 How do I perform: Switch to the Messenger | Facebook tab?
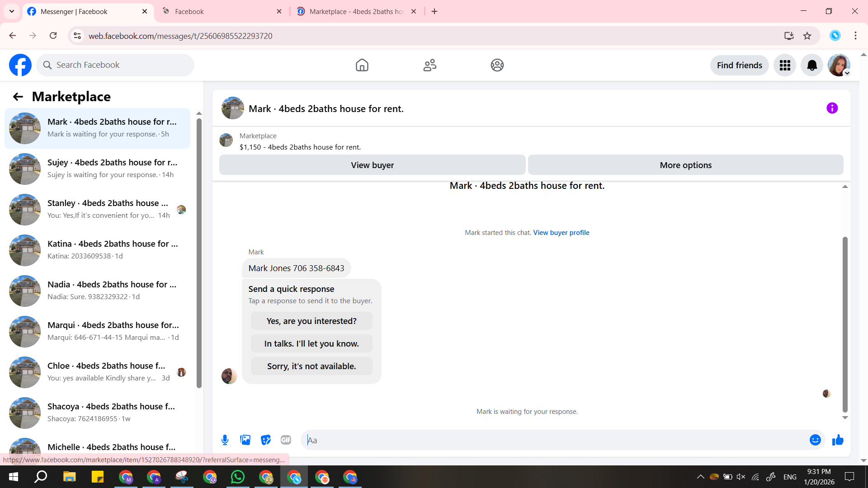tap(88, 12)
